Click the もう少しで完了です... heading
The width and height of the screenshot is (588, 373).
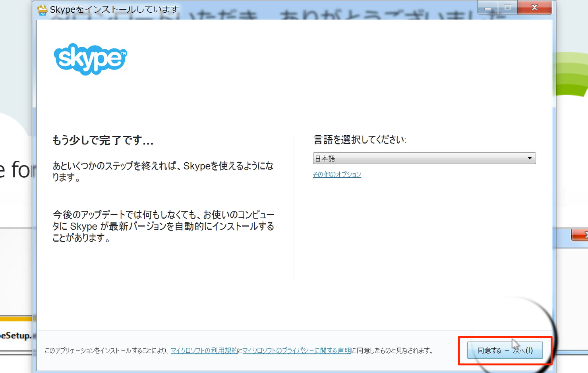(x=103, y=140)
